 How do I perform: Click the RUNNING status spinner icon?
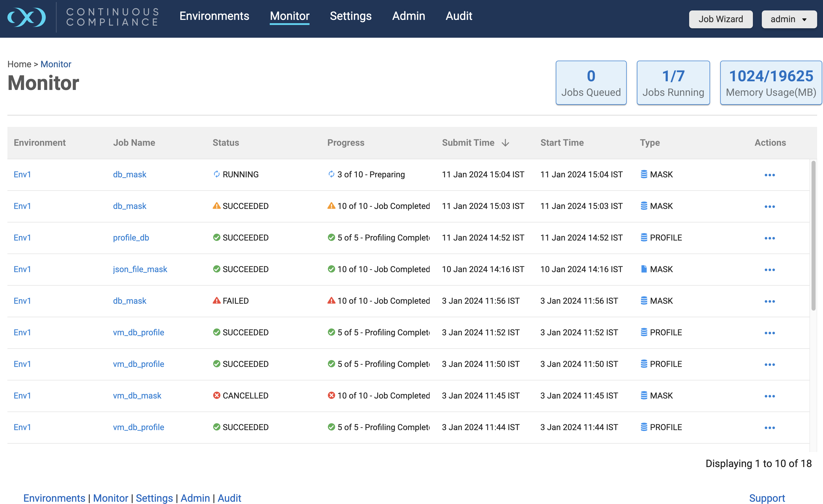(x=216, y=174)
